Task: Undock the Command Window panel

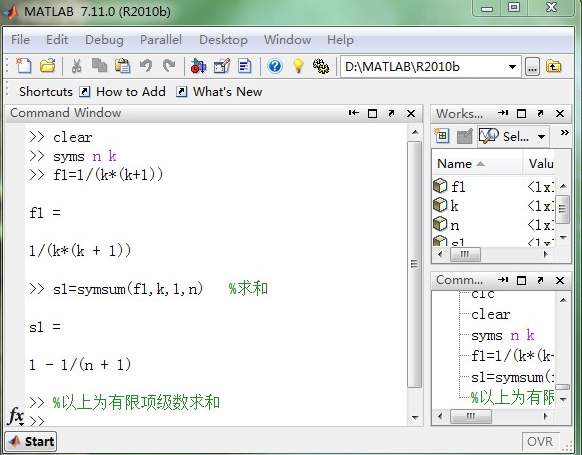Action: point(391,113)
